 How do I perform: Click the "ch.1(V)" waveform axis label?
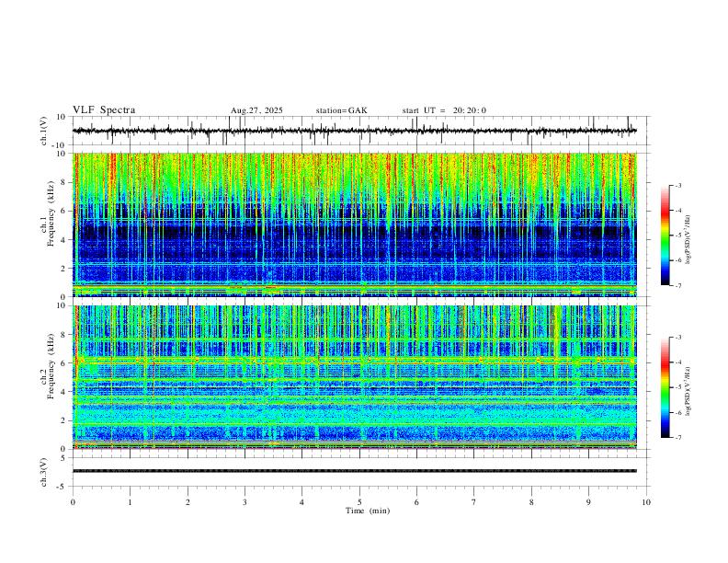pyautogui.click(x=44, y=131)
